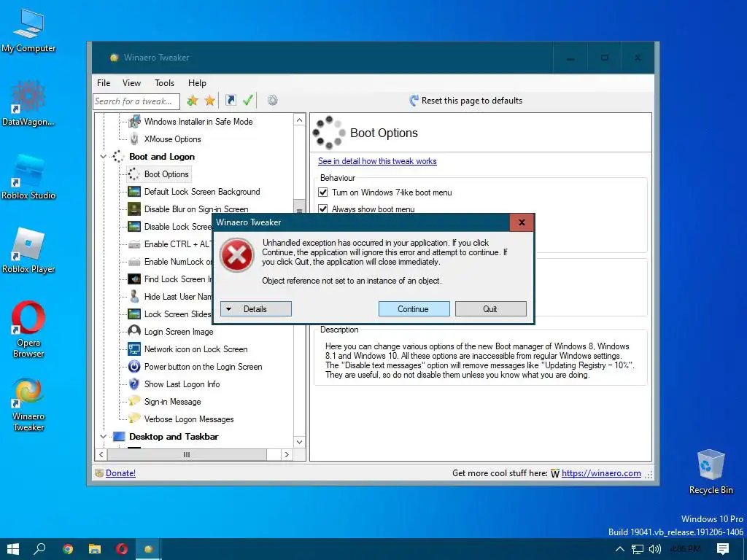Click the Lock Screen Slideshow icon
Viewport: 747px width, 560px height.
(x=134, y=314)
